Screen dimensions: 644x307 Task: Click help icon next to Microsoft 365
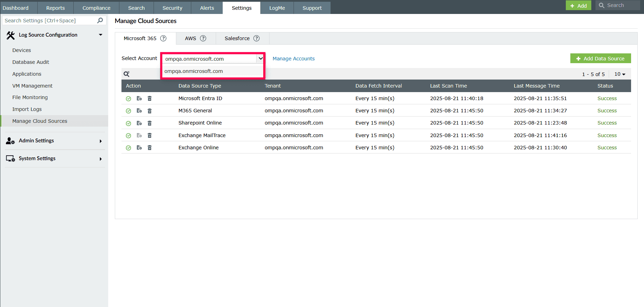(x=163, y=38)
